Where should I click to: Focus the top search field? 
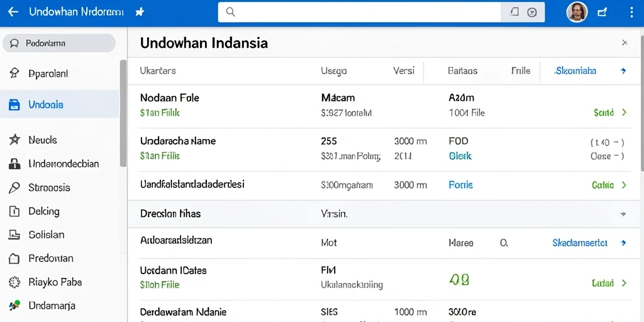coord(359,12)
